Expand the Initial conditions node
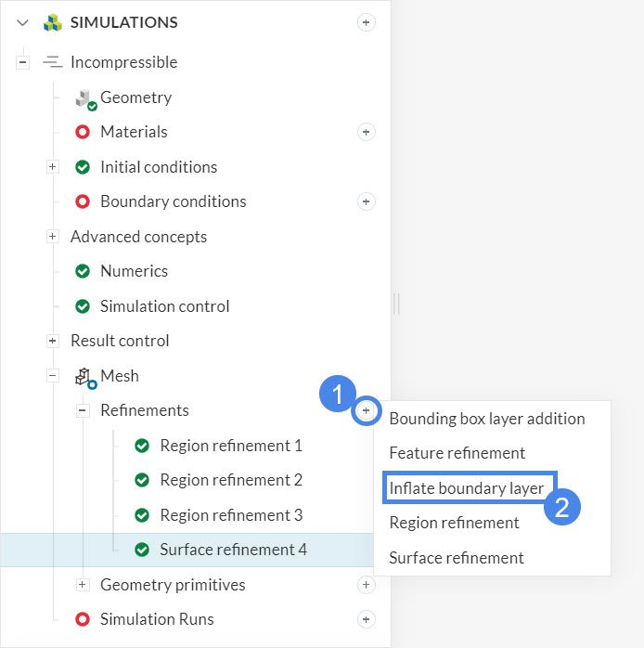The image size is (644, 648). pyautogui.click(x=53, y=167)
